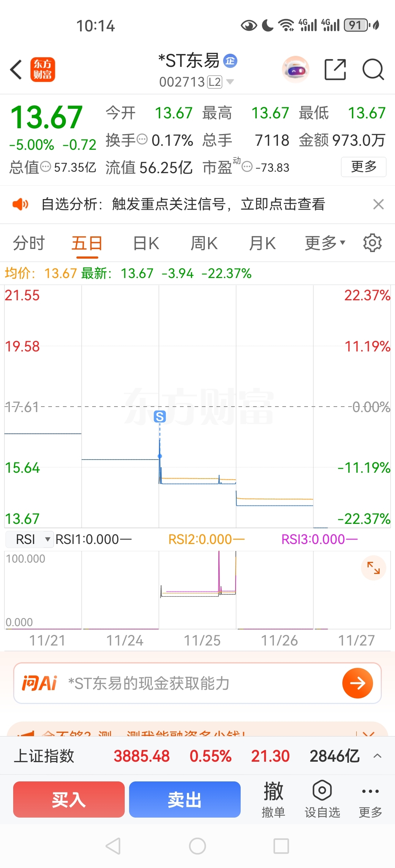Open chart settings gear icon
This screenshot has width=395, height=868.
coord(372,243)
